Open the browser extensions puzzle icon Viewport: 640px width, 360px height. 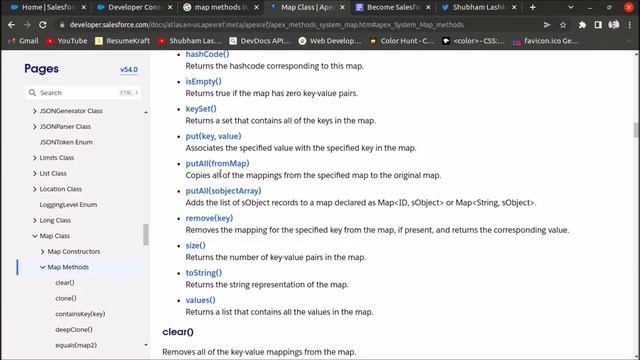582,25
